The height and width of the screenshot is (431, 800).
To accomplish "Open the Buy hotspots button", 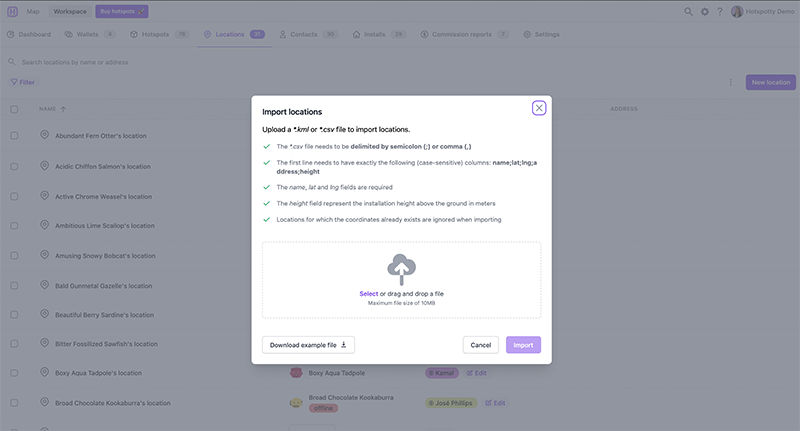I will [x=122, y=11].
